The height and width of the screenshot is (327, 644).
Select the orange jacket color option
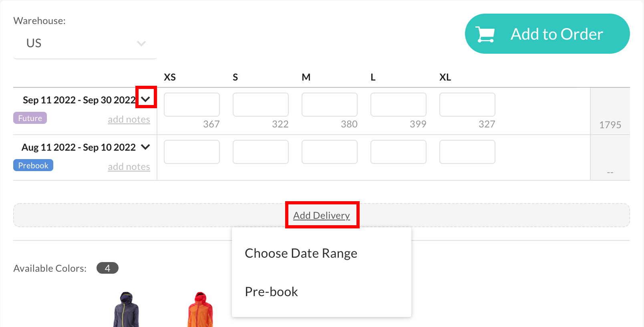pos(199,309)
